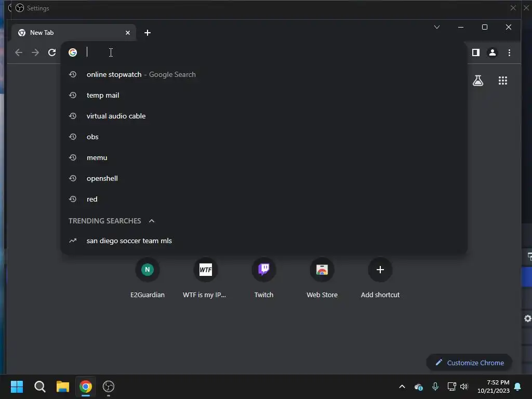Open the tab search dropdown arrow
532x399 pixels.
tap(436, 27)
